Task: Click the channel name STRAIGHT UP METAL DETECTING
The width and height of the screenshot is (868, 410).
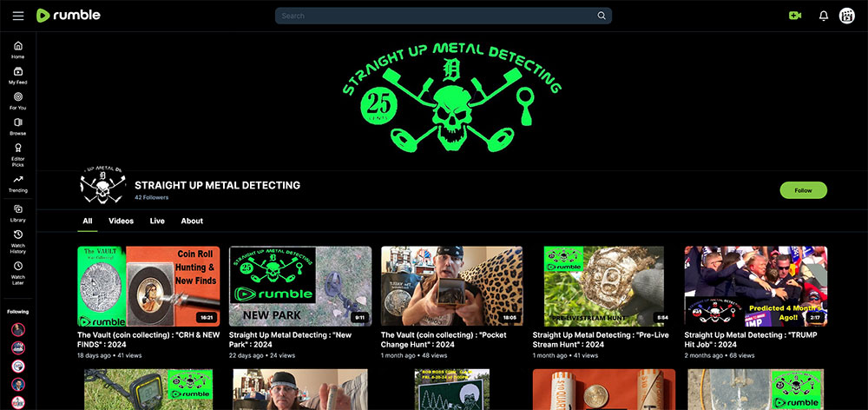Action: coord(218,185)
